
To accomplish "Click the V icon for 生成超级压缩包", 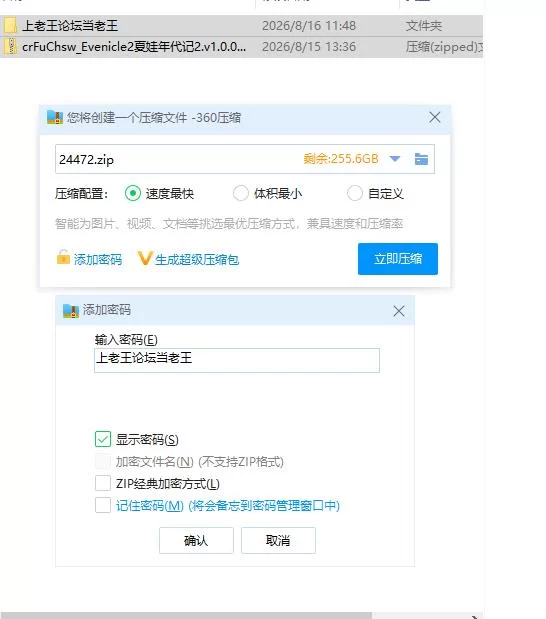I will [x=144, y=259].
